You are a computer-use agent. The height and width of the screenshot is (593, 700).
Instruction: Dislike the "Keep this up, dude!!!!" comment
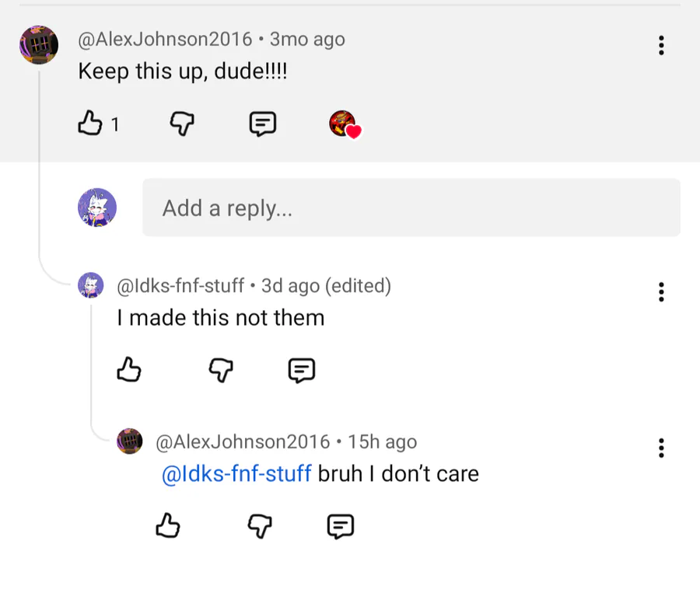coord(182,123)
